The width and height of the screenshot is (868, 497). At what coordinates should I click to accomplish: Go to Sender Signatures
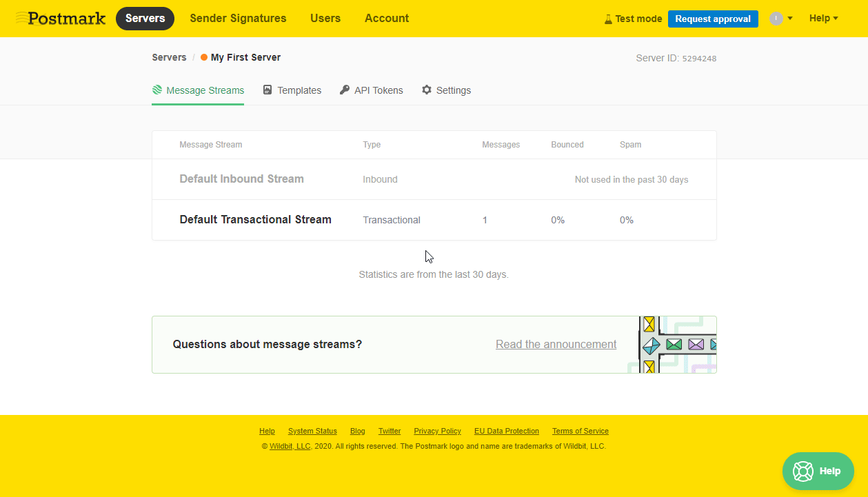pyautogui.click(x=238, y=19)
